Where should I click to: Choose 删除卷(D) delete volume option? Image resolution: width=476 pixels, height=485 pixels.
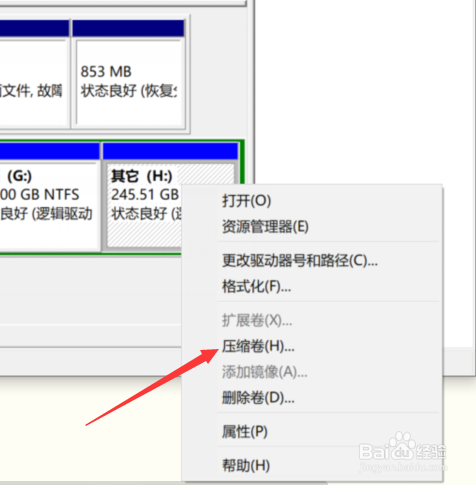[258, 398]
